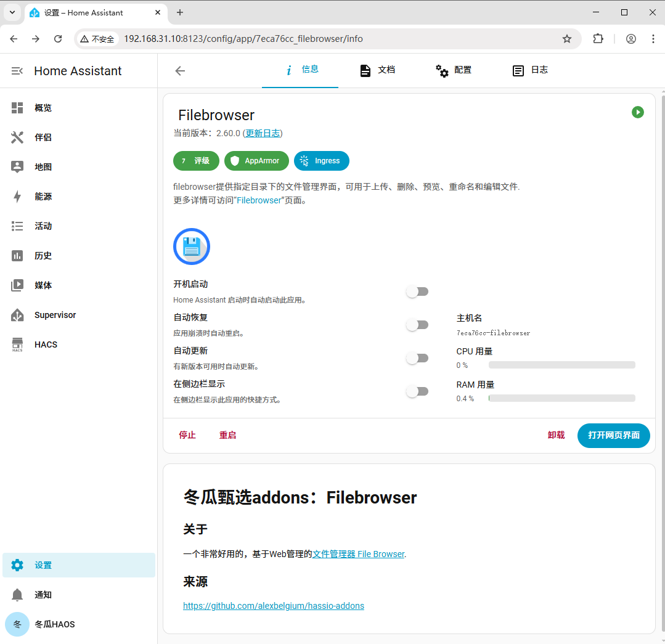Reload the page
665x644 pixels.
coord(58,39)
